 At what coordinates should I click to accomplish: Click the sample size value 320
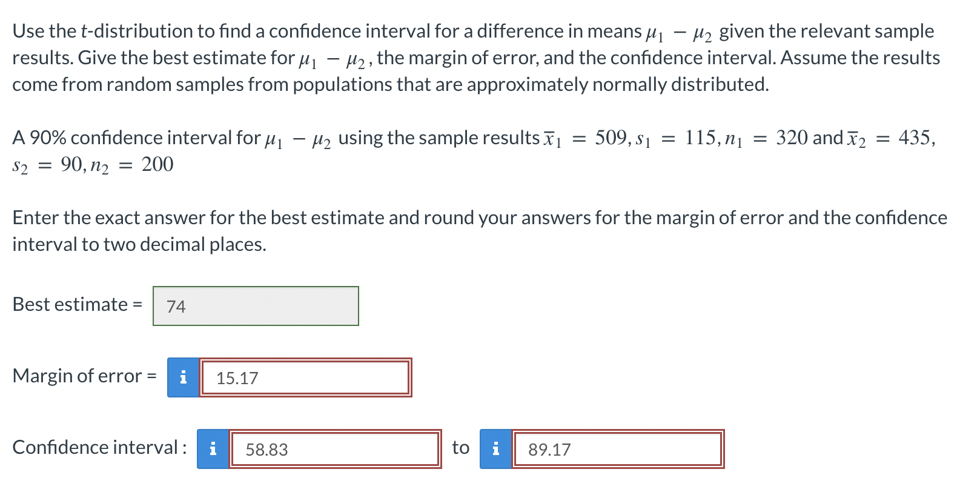click(x=792, y=138)
